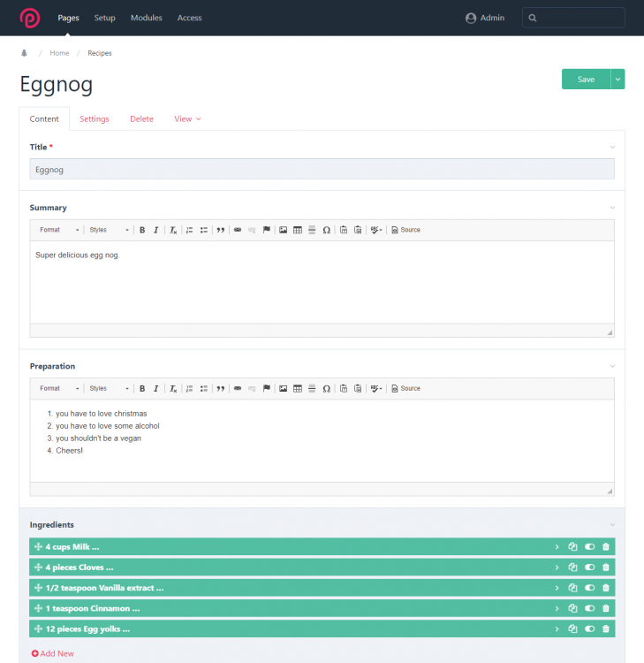This screenshot has height=663, width=644.
Task: Switch to the Settings tab
Action: (95, 119)
